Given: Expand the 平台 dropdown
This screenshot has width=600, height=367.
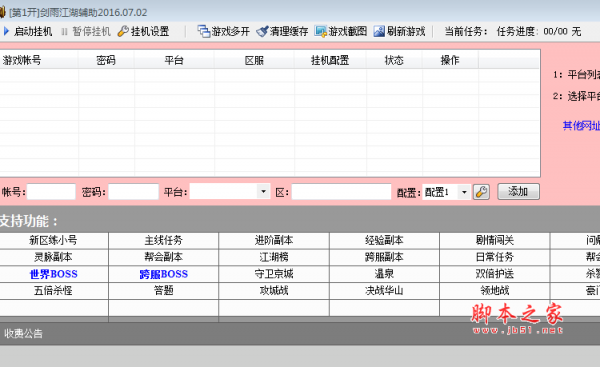Looking at the screenshot, I should click(x=263, y=191).
